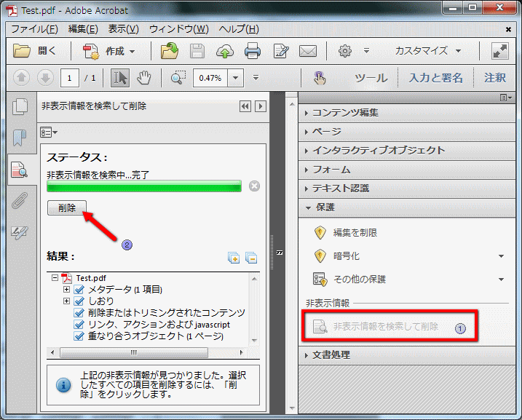The width and height of the screenshot is (522, 420).
Task: Collapse the 保護 section
Action: click(407, 207)
